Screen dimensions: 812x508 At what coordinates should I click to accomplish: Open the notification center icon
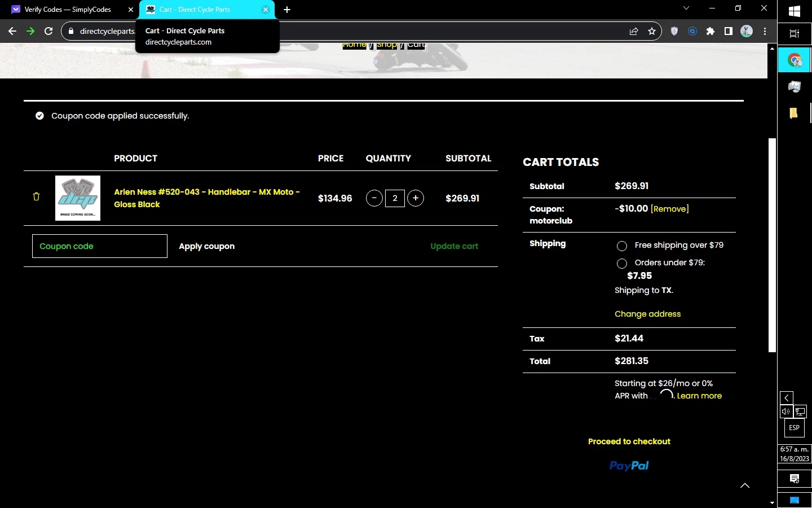pos(795,479)
